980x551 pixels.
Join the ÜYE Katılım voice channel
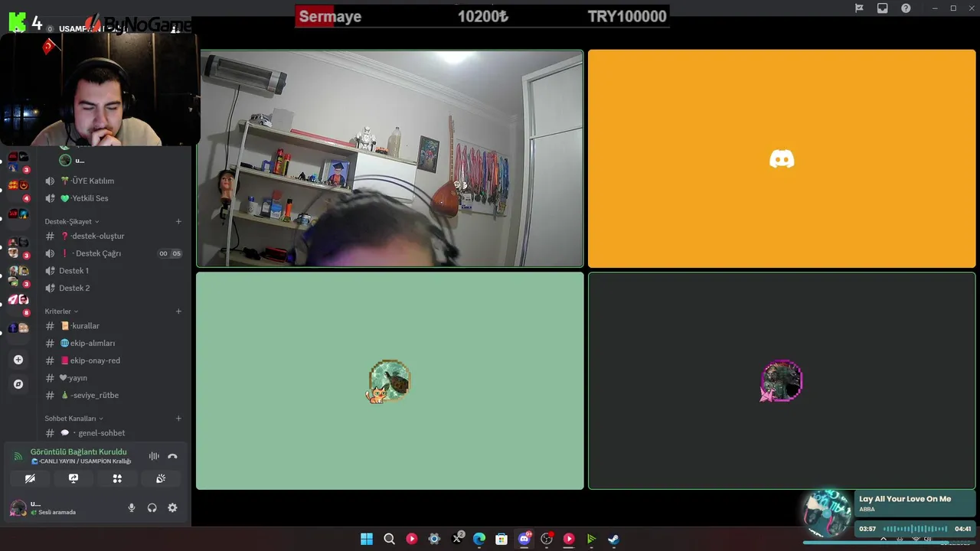point(113,181)
